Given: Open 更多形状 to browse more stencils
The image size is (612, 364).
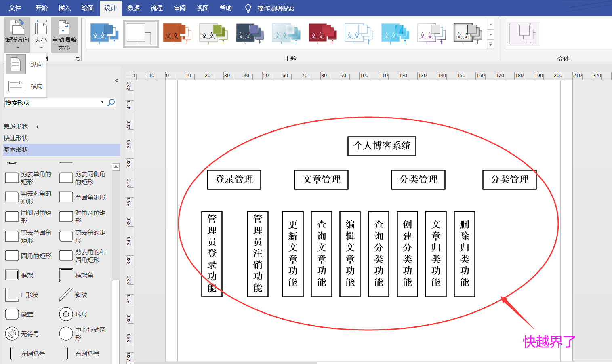Looking at the screenshot, I should 16,126.
